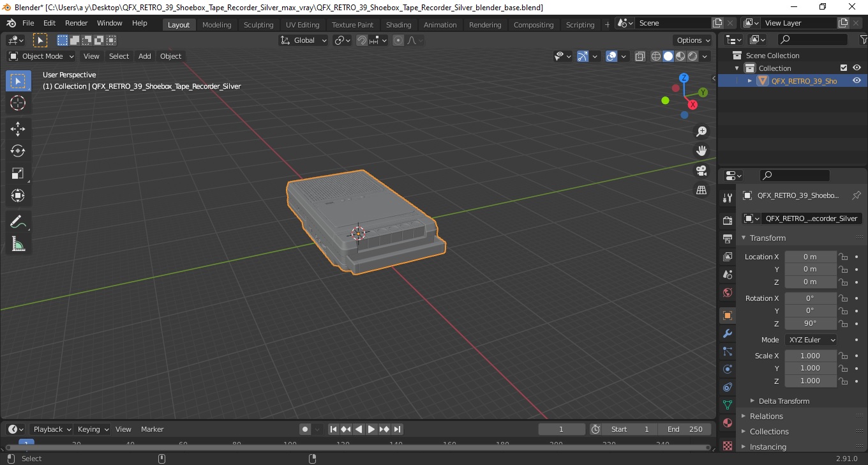Jump to start frame
This screenshot has width=868, height=465.
point(333,429)
